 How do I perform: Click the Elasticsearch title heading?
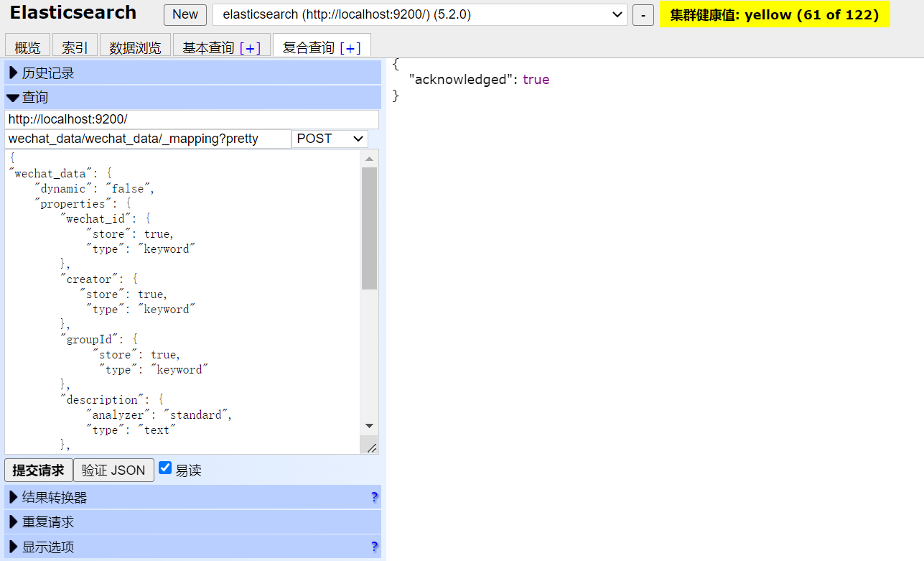pos(73,13)
